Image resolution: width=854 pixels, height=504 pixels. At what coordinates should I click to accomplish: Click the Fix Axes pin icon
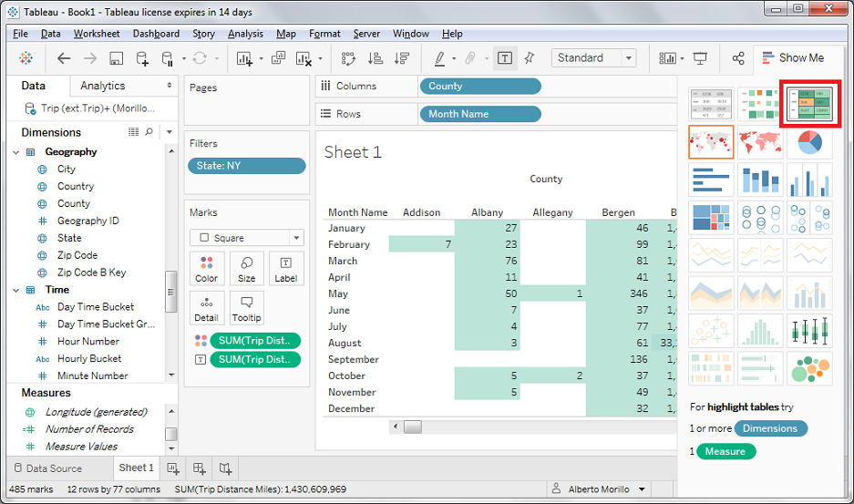coord(530,57)
